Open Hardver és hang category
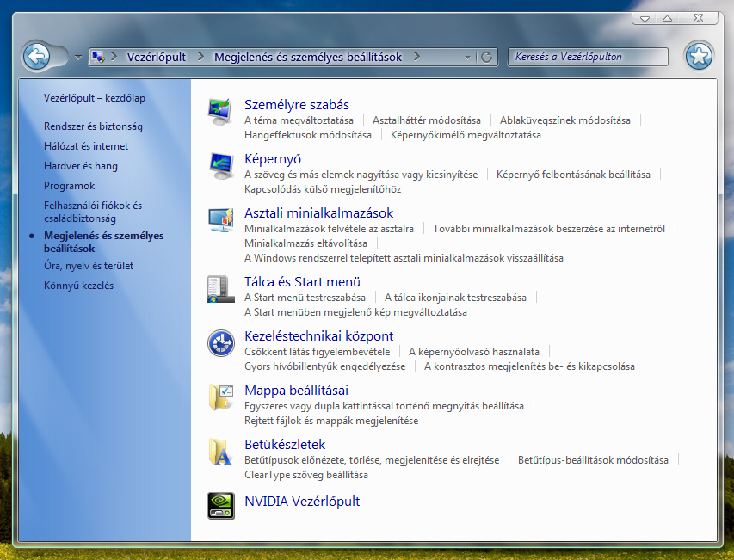 click(81, 166)
